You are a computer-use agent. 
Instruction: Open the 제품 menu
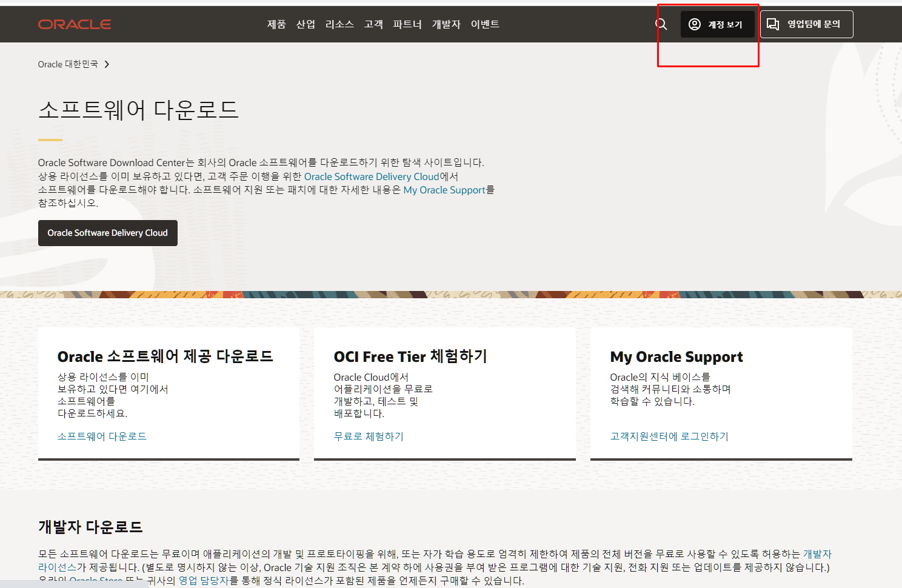[x=276, y=24]
